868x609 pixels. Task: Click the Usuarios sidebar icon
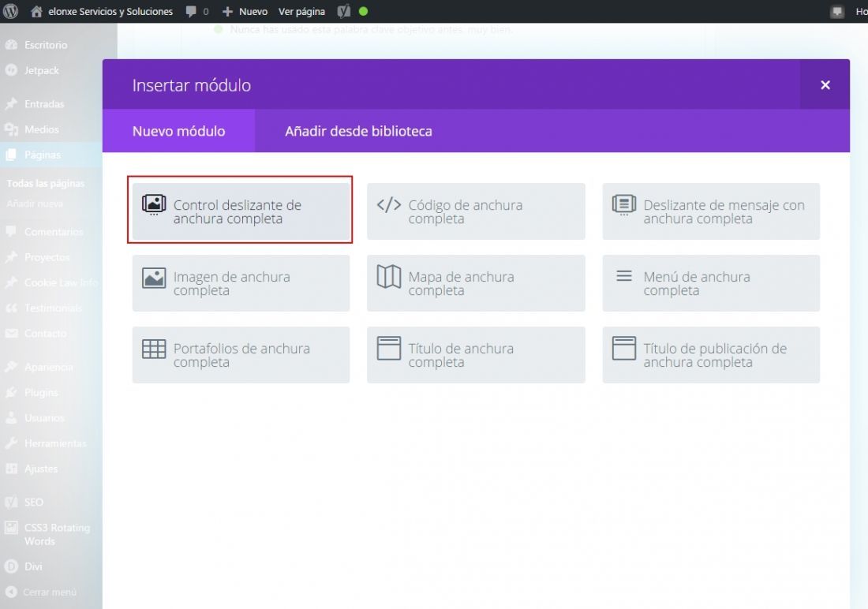point(11,417)
